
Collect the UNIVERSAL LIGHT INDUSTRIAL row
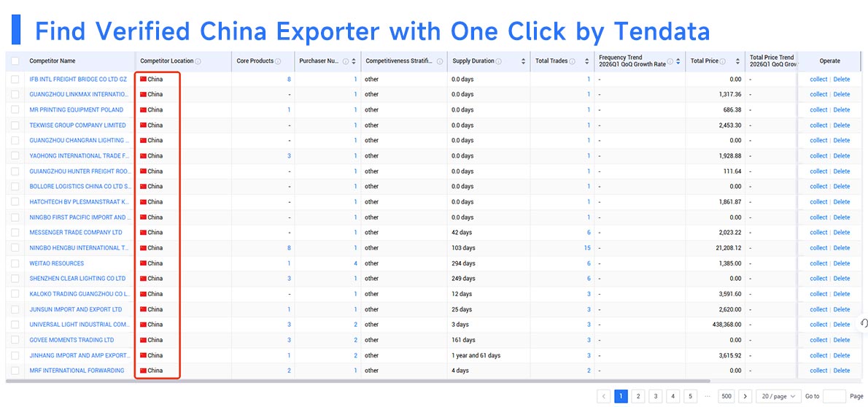coord(818,325)
